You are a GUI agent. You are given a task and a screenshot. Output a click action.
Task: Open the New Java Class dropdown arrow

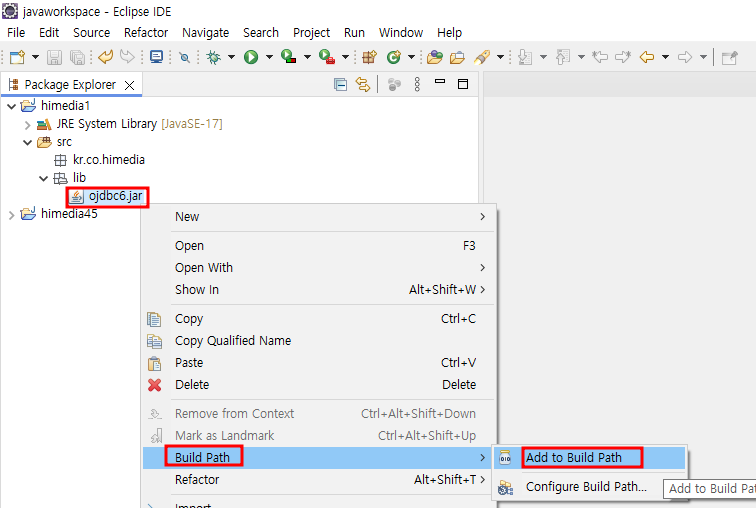pyautogui.click(x=411, y=57)
